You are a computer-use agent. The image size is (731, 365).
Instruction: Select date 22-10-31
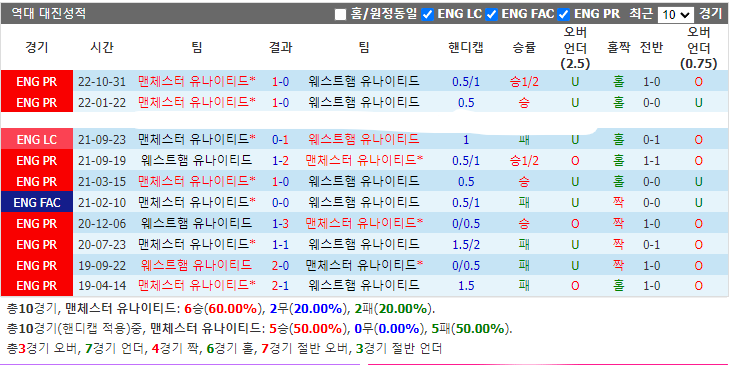click(x=102, y=82)
